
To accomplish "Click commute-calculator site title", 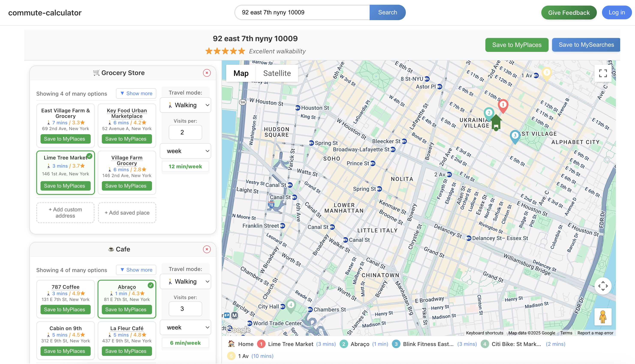I will [45, 12].
